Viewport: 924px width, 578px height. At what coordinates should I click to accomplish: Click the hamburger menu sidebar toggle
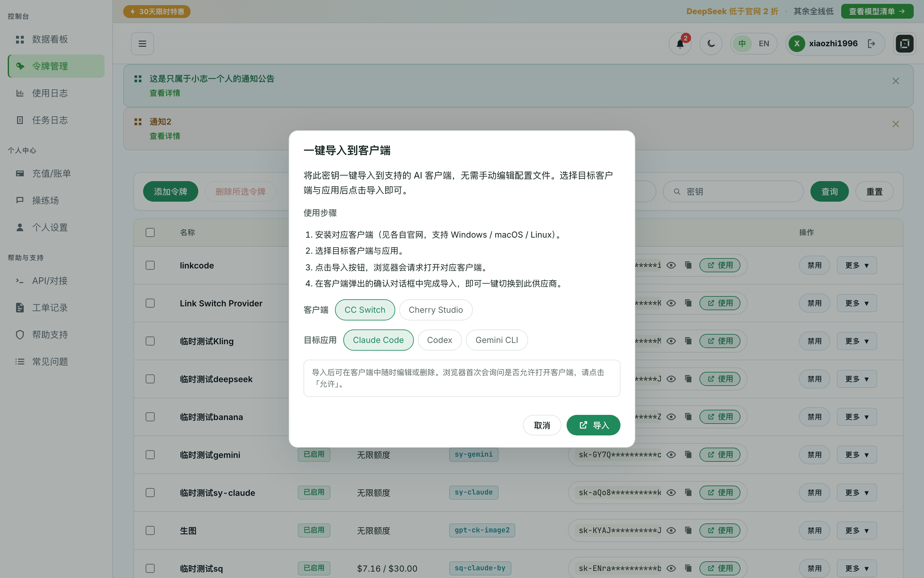tap(142, 44)
